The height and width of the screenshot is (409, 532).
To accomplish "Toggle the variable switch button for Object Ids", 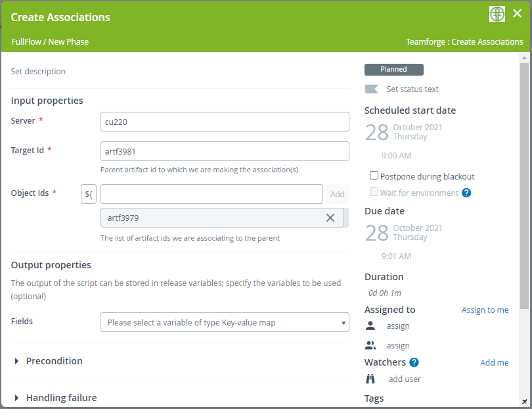I will click(x=89, y=194).
